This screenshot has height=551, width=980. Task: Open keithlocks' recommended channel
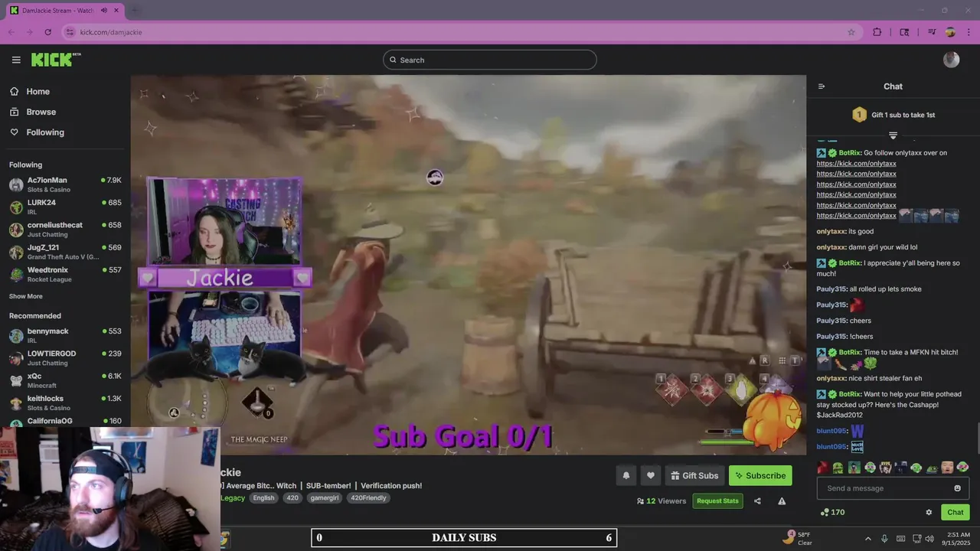pyautogui.click(x=65, y=403)
